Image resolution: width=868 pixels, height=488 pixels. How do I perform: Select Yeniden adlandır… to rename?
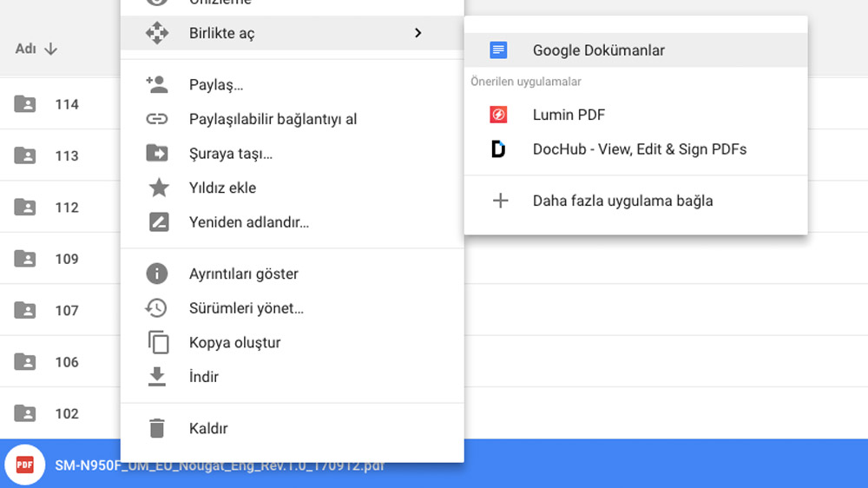(x=292, y=222)
